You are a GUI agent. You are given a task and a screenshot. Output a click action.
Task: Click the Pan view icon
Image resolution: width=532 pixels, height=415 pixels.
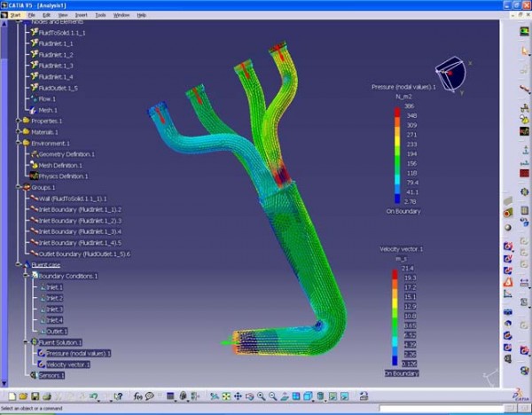[239, 395]
